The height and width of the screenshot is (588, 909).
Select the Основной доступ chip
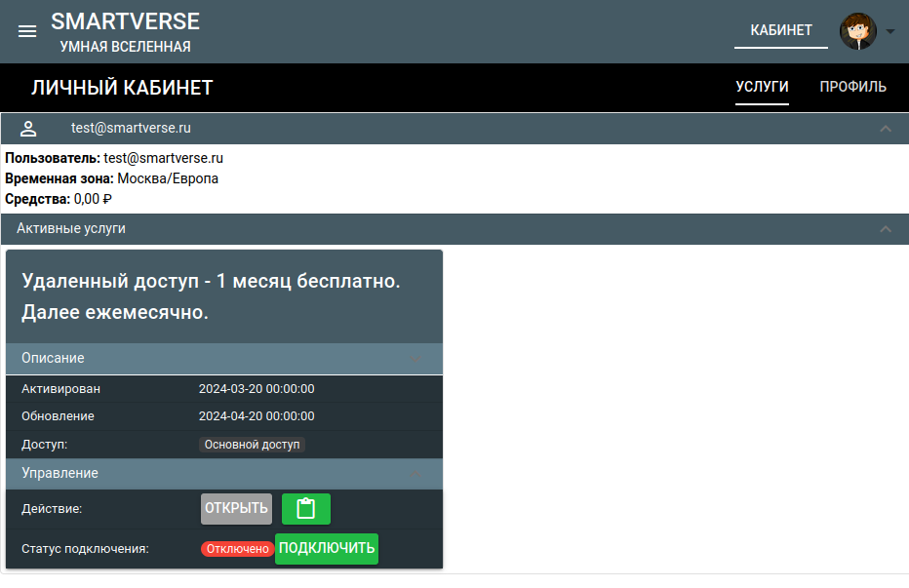(x=252, y=445)
